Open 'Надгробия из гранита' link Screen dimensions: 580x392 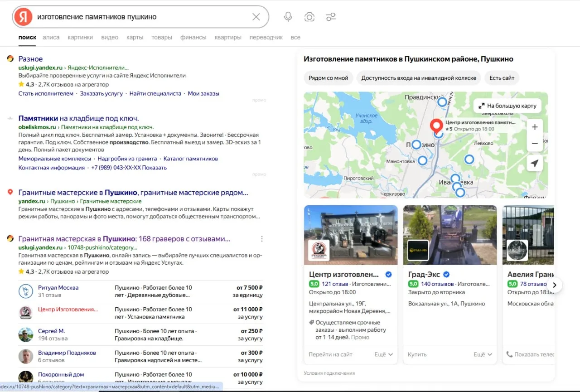click(x=127, y=159)
